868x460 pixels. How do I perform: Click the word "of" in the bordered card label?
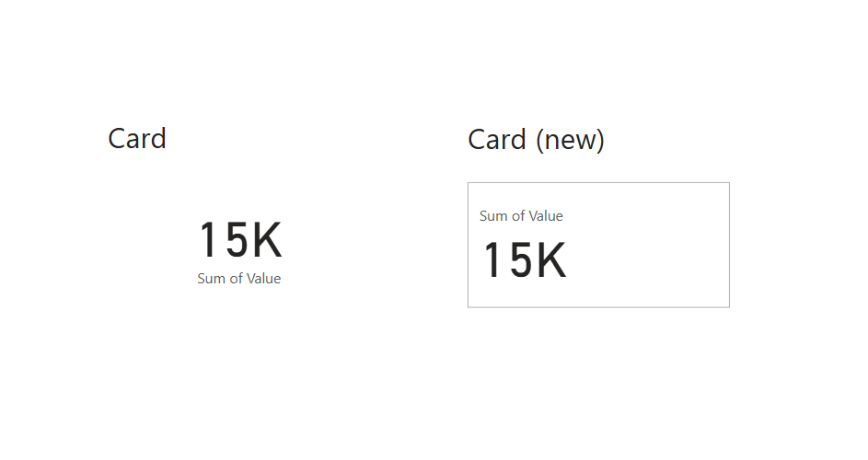(x=517, y=216)
